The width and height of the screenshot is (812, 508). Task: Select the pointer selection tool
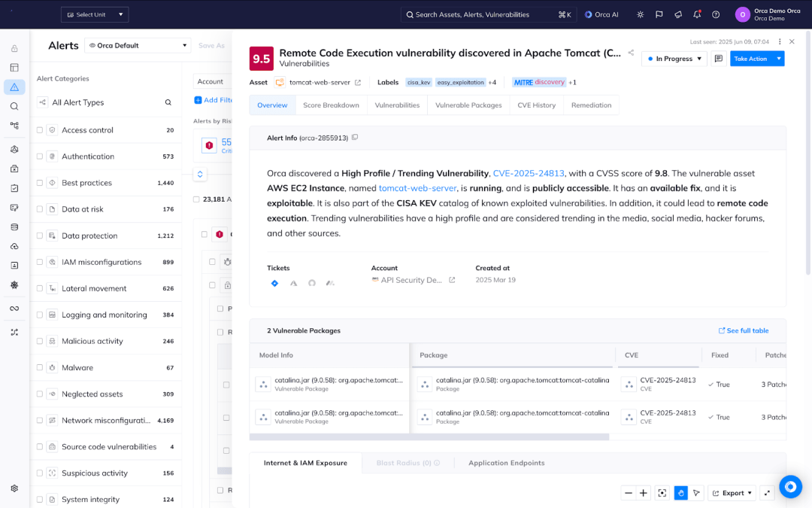pyautogui.click(x=696, y=493)
